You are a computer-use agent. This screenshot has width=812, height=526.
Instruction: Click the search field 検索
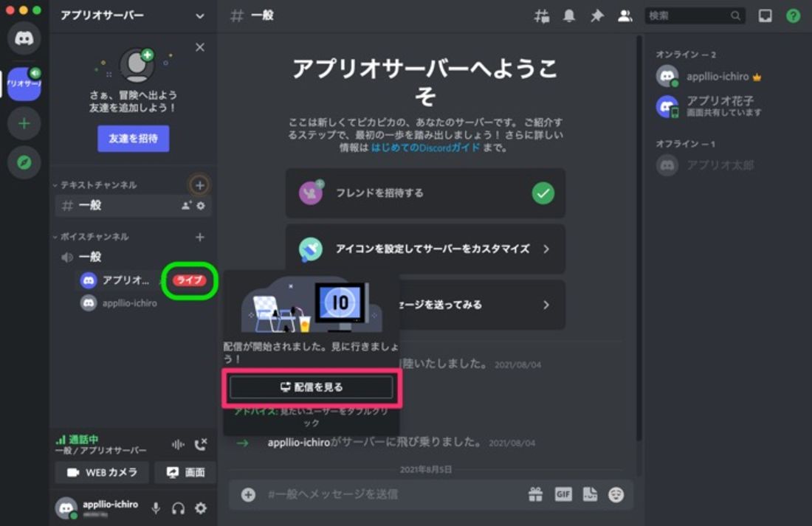(x=694, y=16)
